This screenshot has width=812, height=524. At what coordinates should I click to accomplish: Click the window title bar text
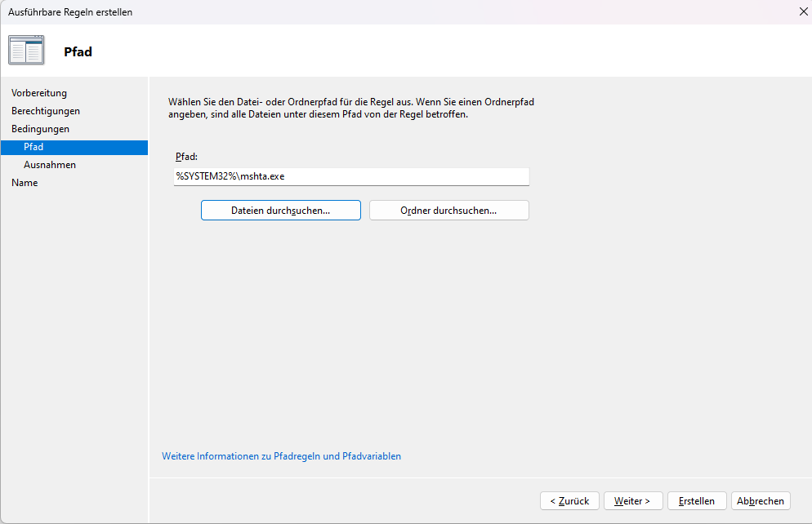click(x=70, y=12)
